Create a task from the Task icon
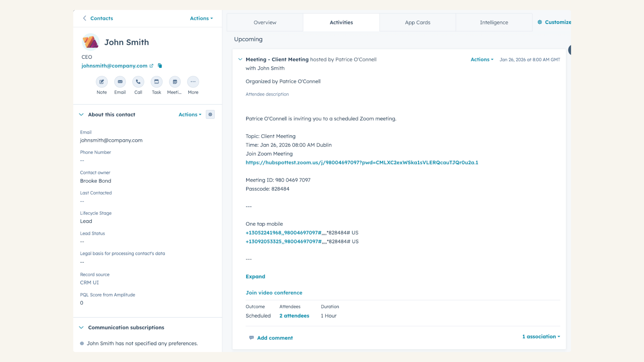 coord(156,82)
